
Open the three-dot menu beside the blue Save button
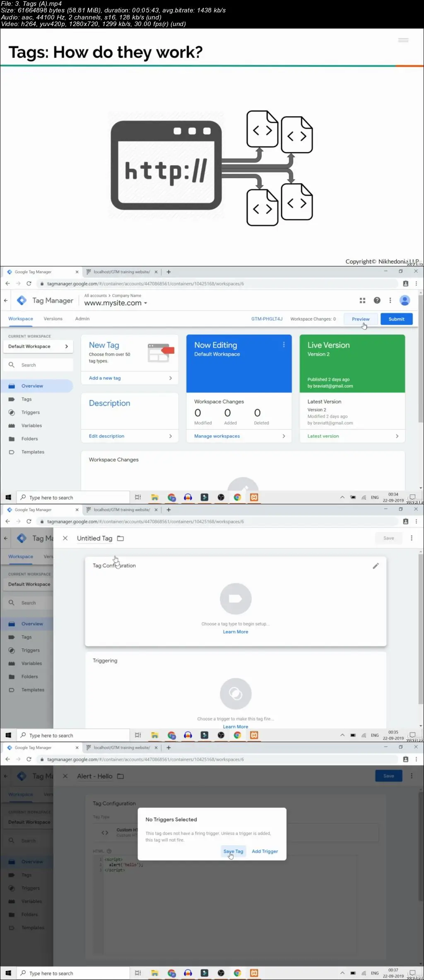click(412, 776)
